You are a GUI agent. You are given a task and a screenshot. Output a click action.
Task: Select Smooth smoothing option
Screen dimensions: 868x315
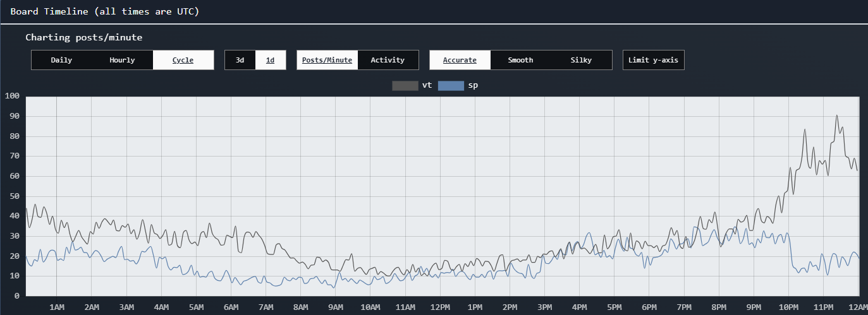(x=520, y=60)
